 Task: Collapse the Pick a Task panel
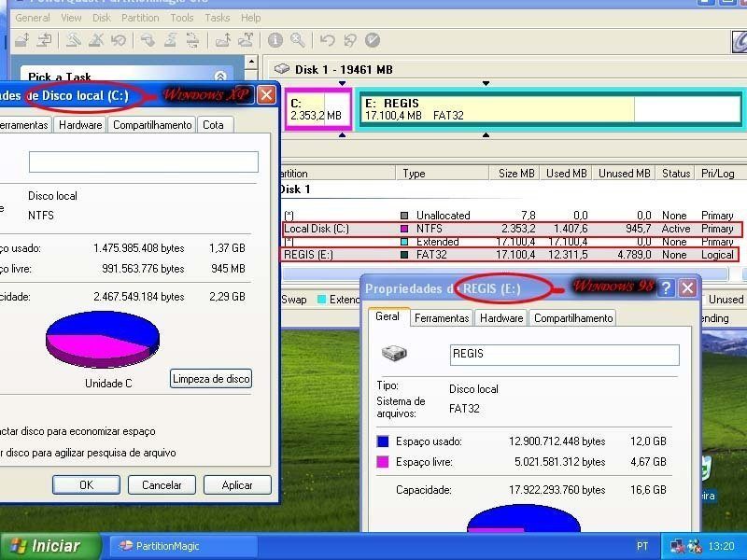tap(220, 76)
